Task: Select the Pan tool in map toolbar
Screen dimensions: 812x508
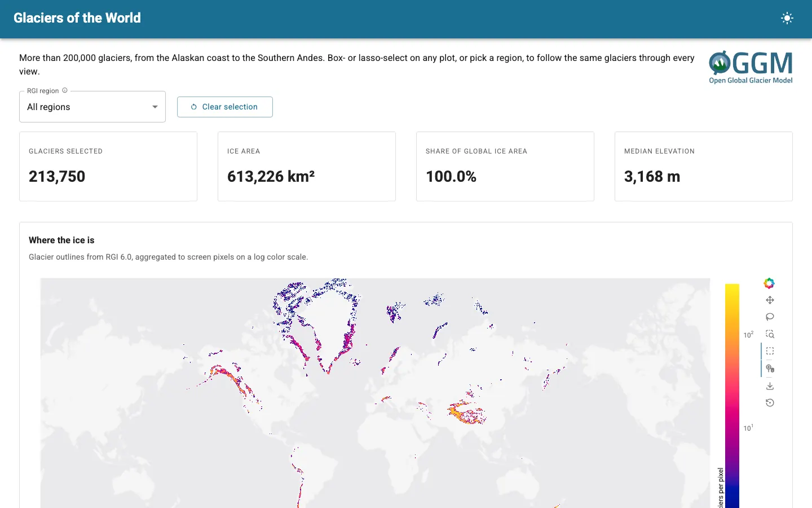Action: [770, 300]
